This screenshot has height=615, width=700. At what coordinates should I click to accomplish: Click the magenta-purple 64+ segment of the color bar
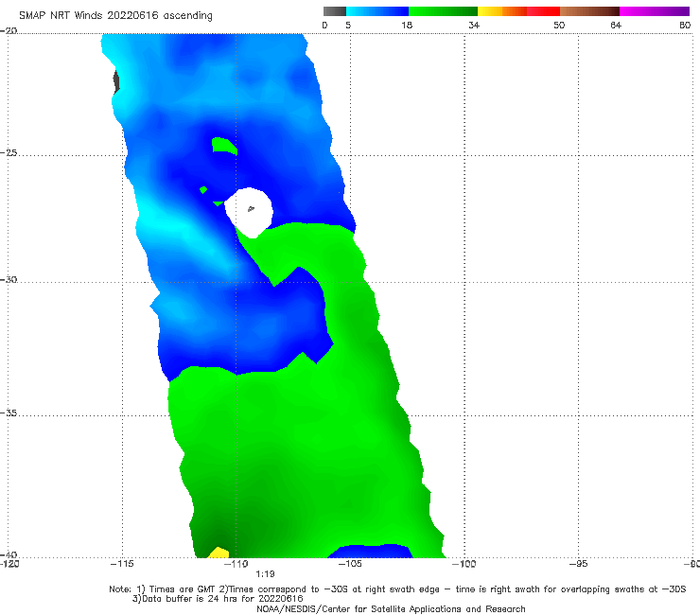pyautogui.click(x=655, y=11)
